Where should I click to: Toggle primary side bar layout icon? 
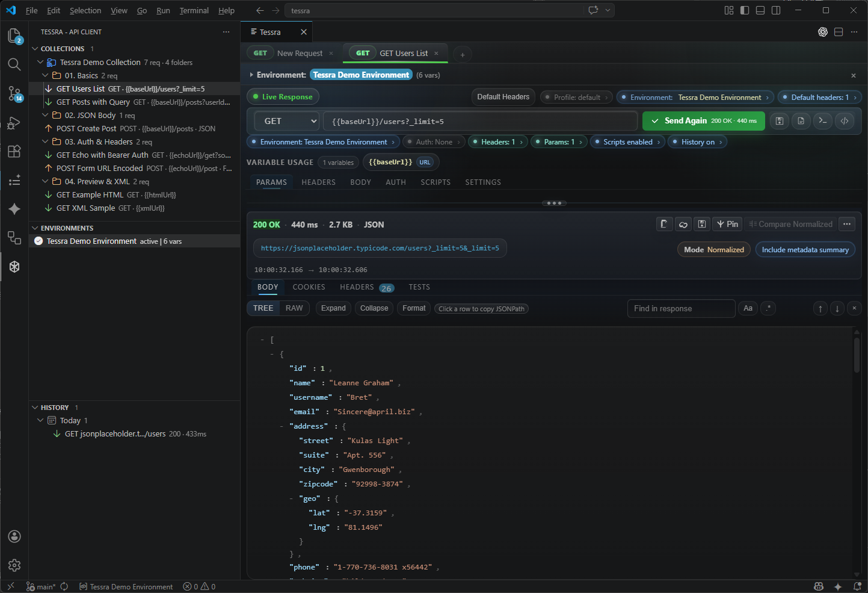pos(745,10)
